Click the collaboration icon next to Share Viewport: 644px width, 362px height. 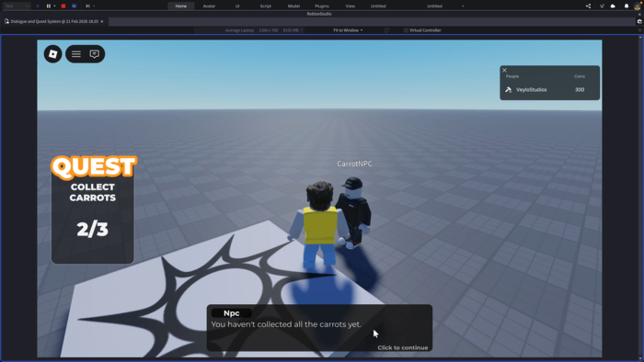[x=602, y=6]
